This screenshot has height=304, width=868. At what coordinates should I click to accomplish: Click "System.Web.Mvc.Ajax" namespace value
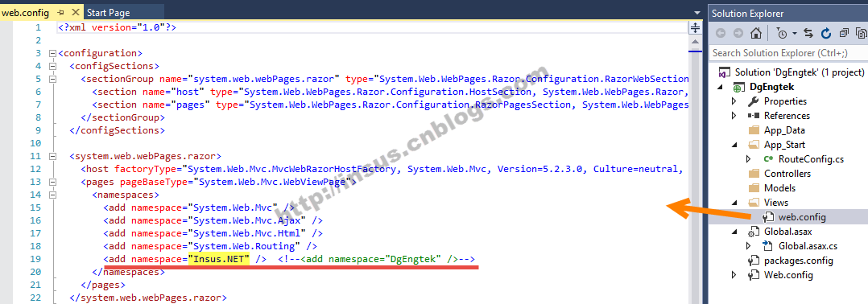tap(247, 220)
